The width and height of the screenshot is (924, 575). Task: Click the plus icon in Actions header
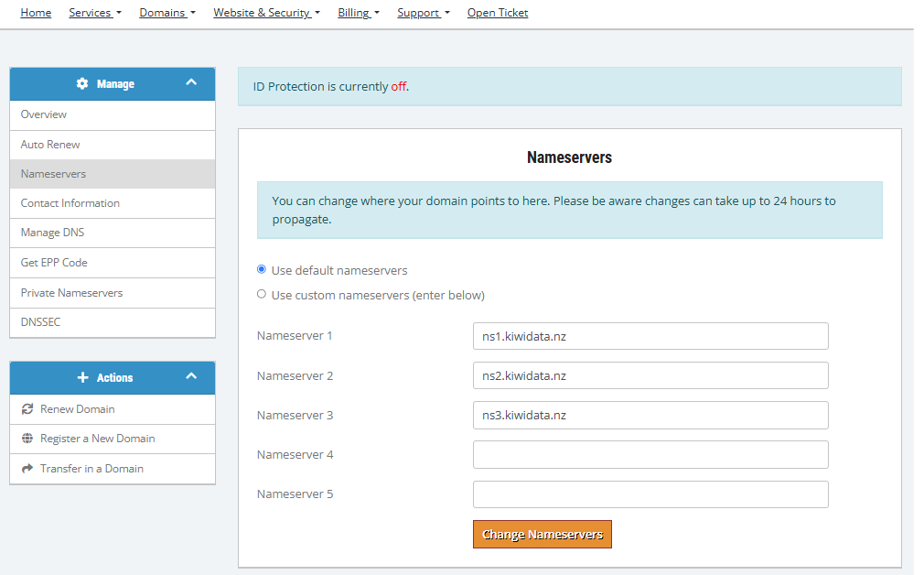83,378
